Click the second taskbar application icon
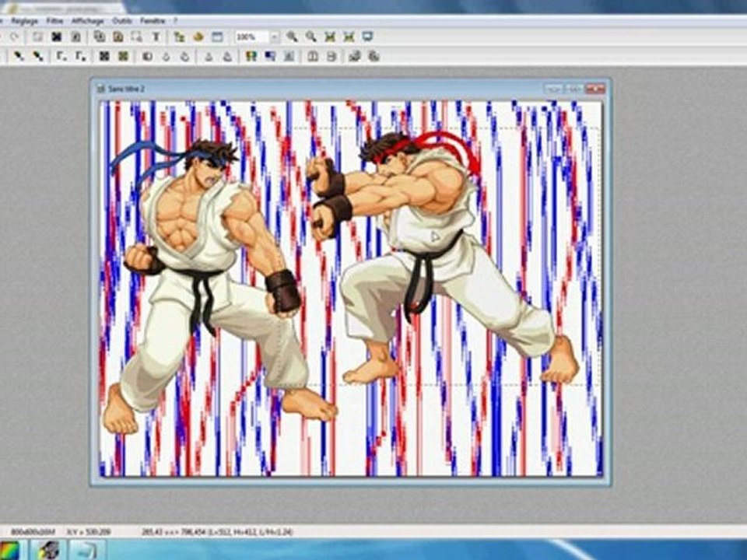747x560 pixels. point(49,550)
